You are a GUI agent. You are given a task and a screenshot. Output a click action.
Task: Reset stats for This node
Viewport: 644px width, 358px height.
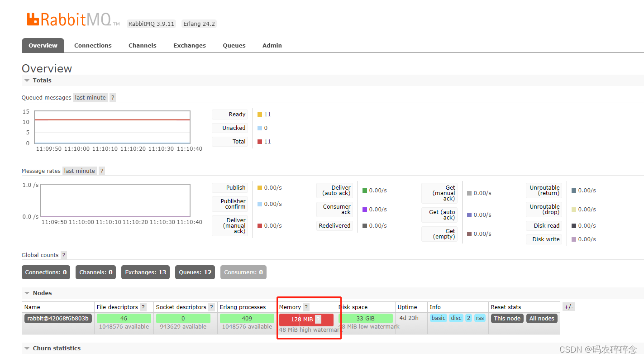507,318
